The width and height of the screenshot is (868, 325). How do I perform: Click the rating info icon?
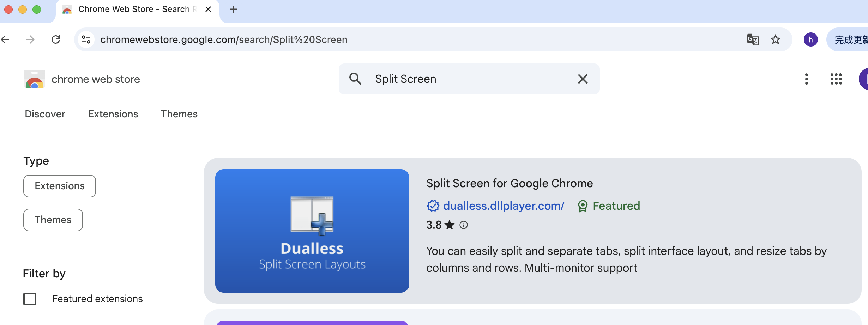point(464,225)
